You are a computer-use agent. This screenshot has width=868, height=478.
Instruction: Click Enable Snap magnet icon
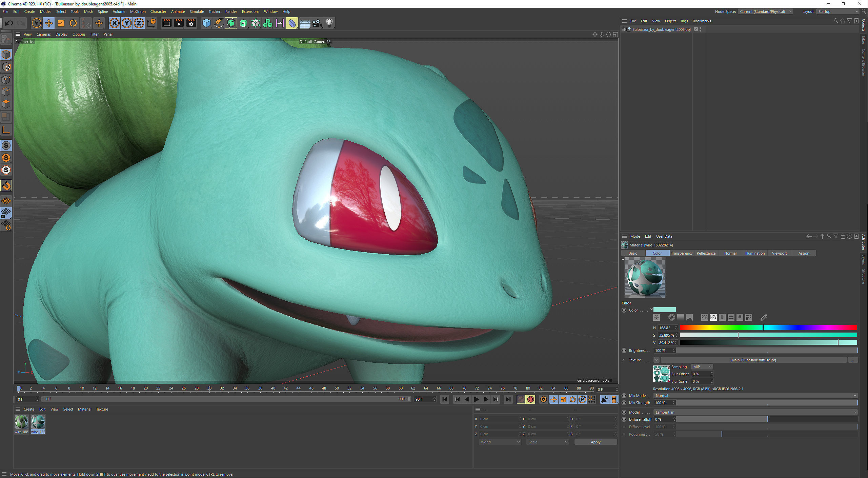click(6, 185)
